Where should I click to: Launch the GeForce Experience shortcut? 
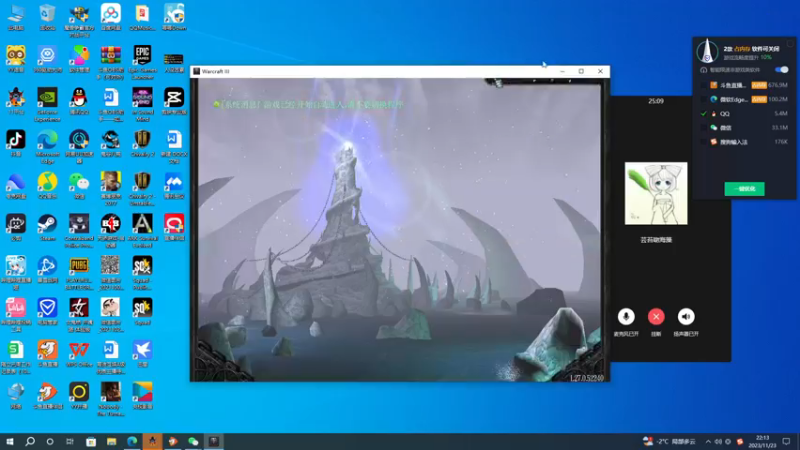[47, 105]
